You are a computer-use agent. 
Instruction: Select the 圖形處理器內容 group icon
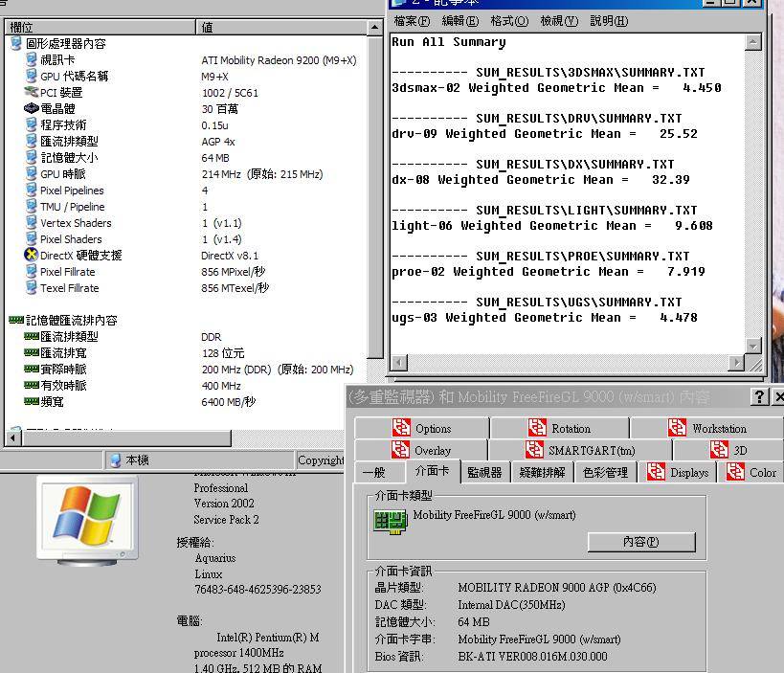point(16,43)
